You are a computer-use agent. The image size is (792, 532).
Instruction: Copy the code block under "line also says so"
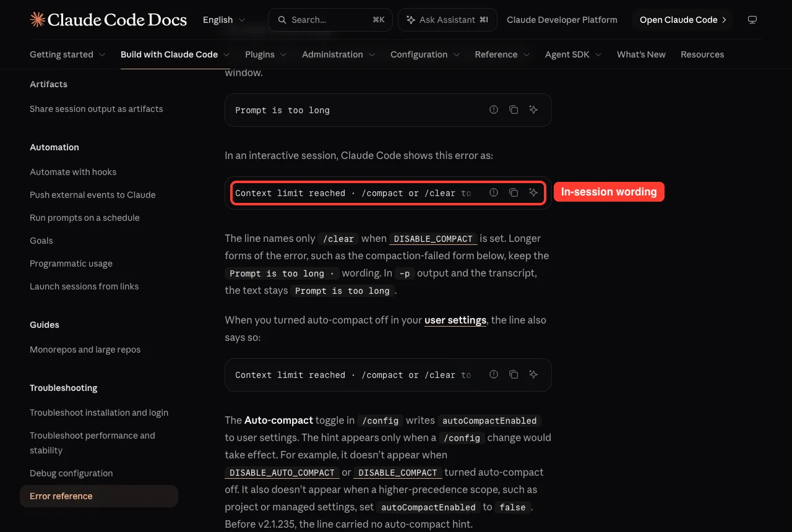coord(514,375)
